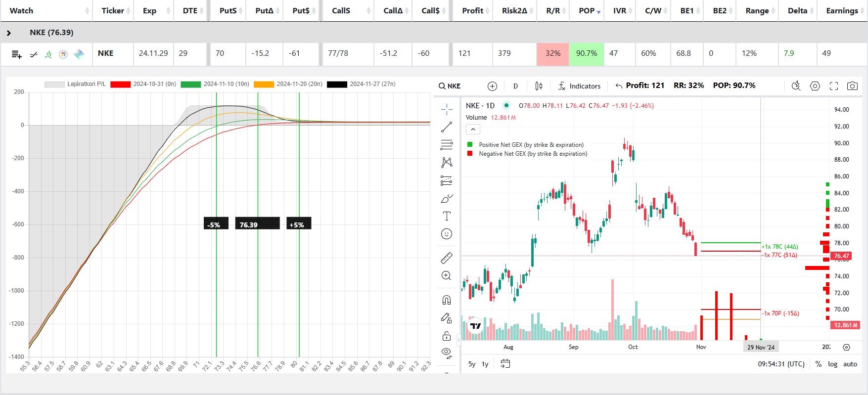The width and height of the screenshot is (868, 395).
Task: Toggle auto scale on price axis
Action: coord(850,364)
